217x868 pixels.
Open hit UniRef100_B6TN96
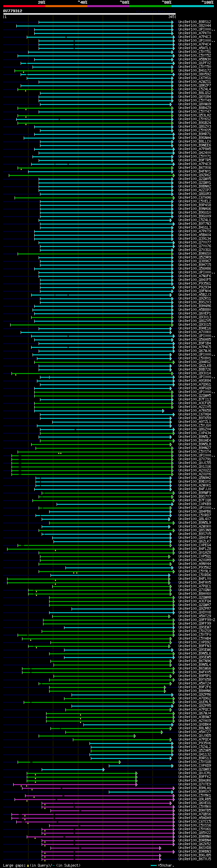click(195, 661)
